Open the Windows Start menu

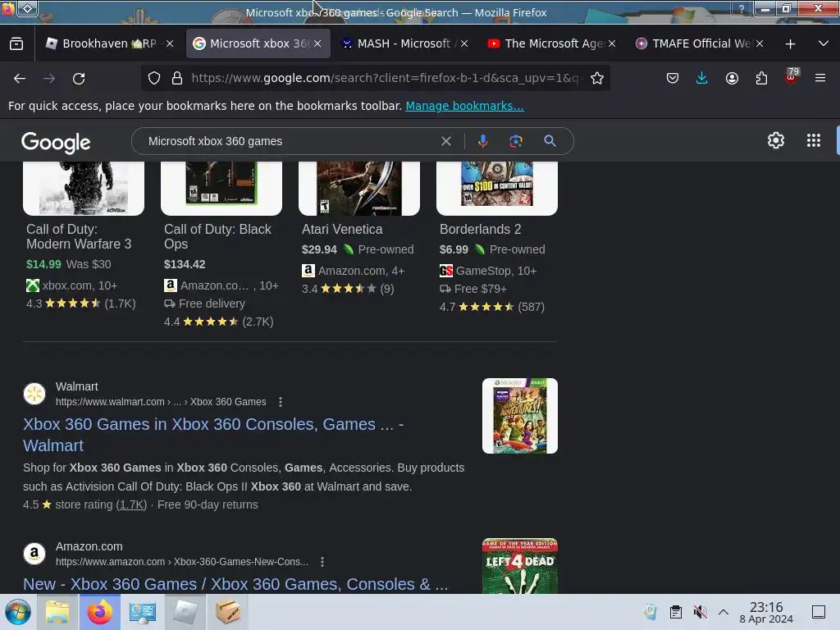[x=18, y=612]
